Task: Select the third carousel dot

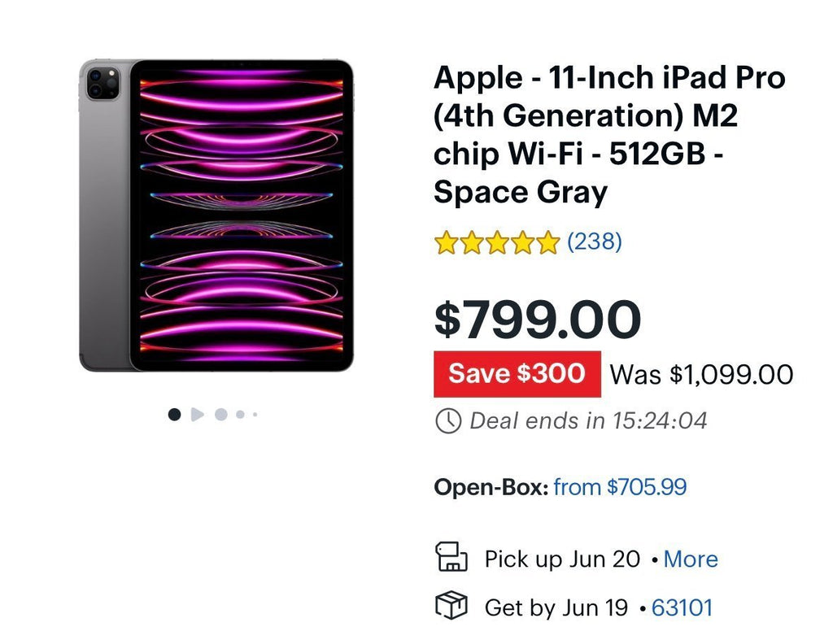Action: (220, 414)
